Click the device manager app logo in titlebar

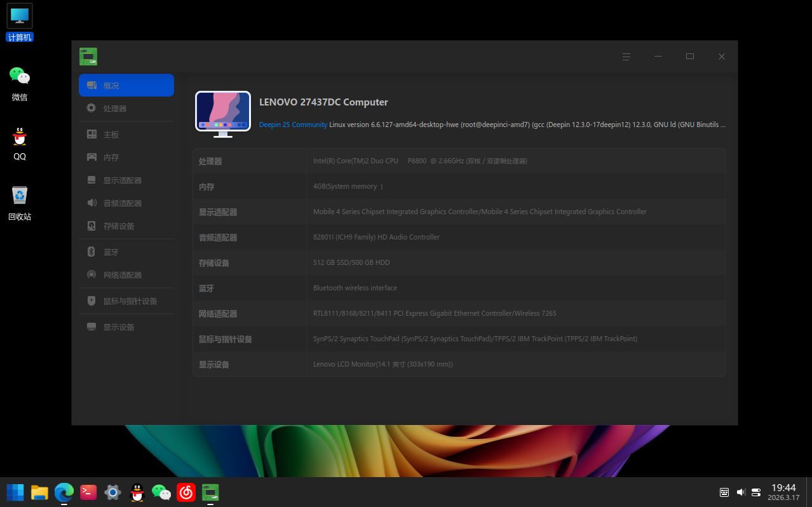(88, 57)
